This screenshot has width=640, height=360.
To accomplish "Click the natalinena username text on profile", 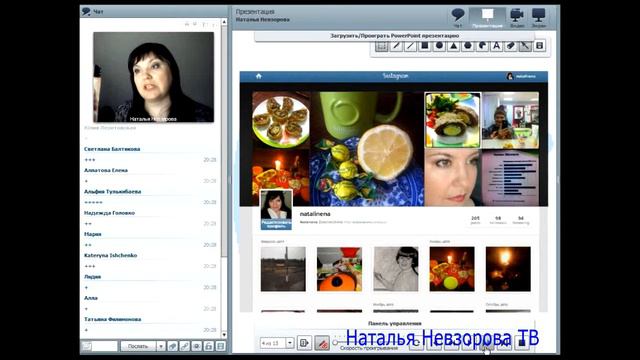I will [315, 214].
